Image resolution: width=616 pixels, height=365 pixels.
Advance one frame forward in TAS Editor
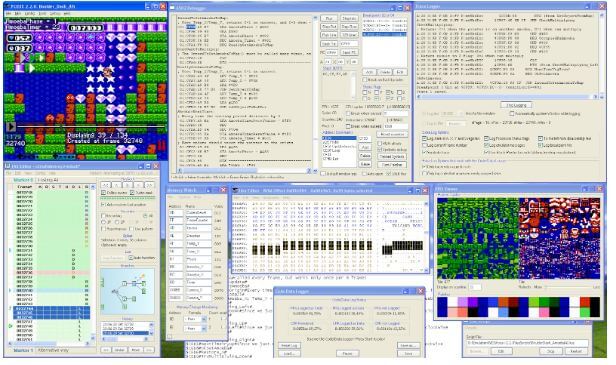(138, 184)
